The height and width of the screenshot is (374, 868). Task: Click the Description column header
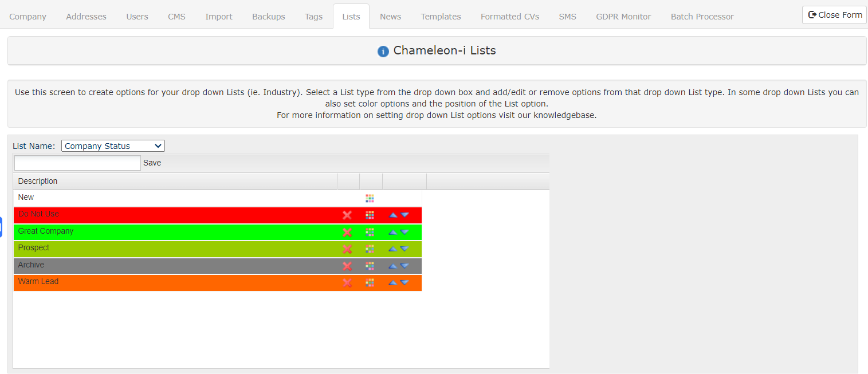pyautogui.click(x=175, y=181)
